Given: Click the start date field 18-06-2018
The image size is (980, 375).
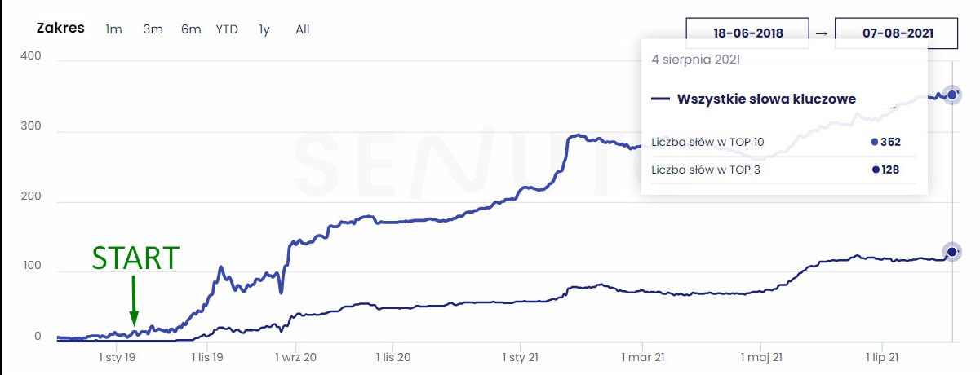Looking at the screenshot, I should click(x=747, y=33).
